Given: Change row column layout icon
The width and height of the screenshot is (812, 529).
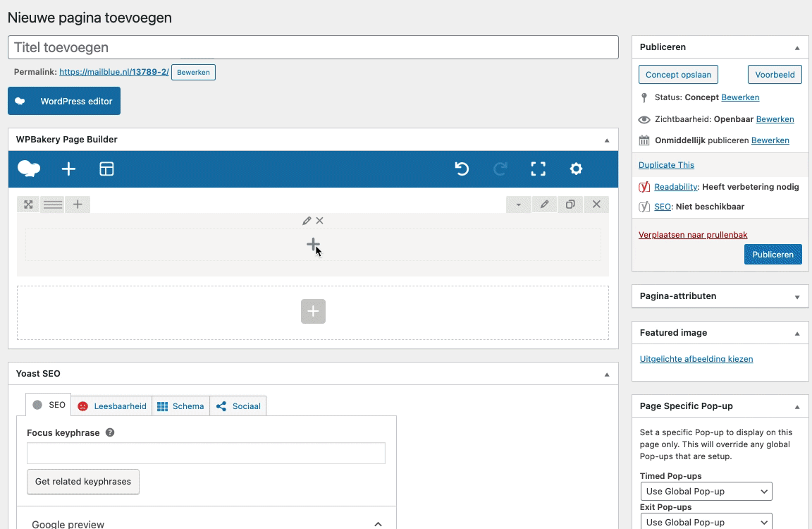Looking at the screenshot, I should coord(53,205).
